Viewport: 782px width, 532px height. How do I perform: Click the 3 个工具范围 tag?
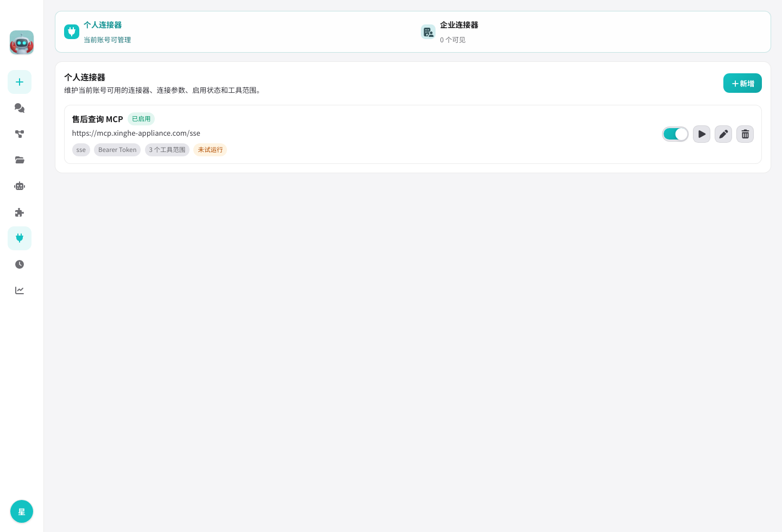(x=167, y=150)
